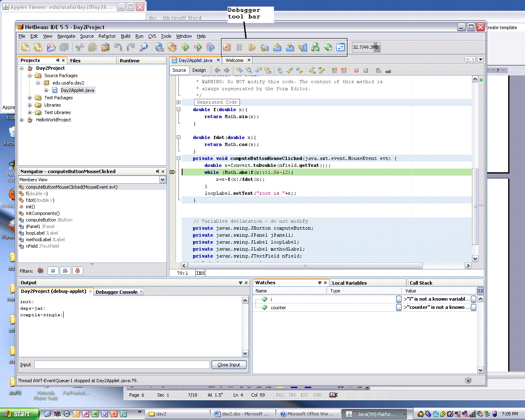Image resolution: width=525 pixels, height=420 pixels.
Task: Click the Paste clipboard icon in main toolbar
Action: click(x=105, y=47)
